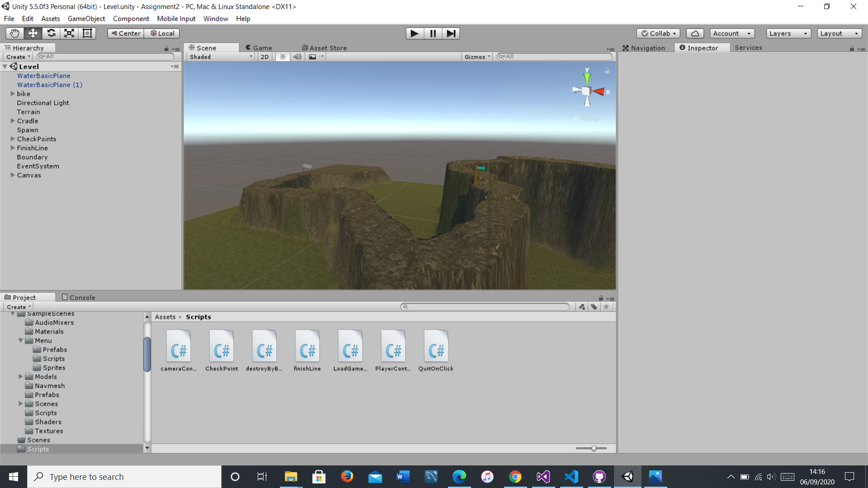Screen dimensions: 868x488
Task: Select the Move tool
Action: click(x=33, y=33)
